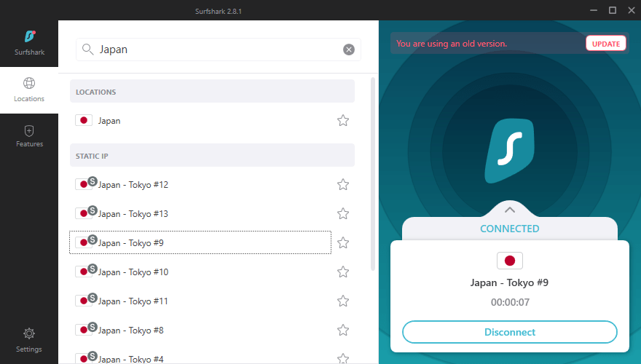Click the Japan search input field

click(x=219, y=50)
